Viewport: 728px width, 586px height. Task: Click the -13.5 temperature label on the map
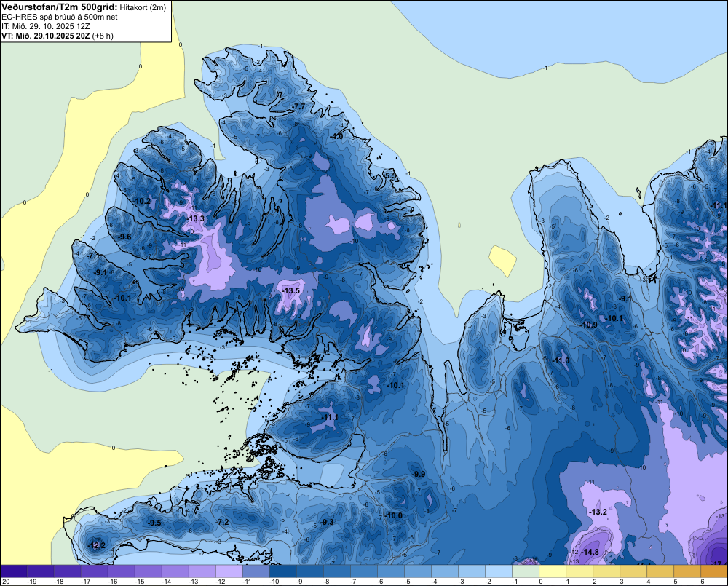(x=291, y=290)
